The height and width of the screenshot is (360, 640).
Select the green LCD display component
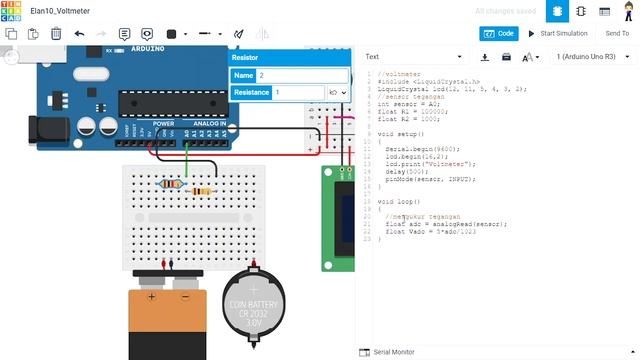[338, 218]
